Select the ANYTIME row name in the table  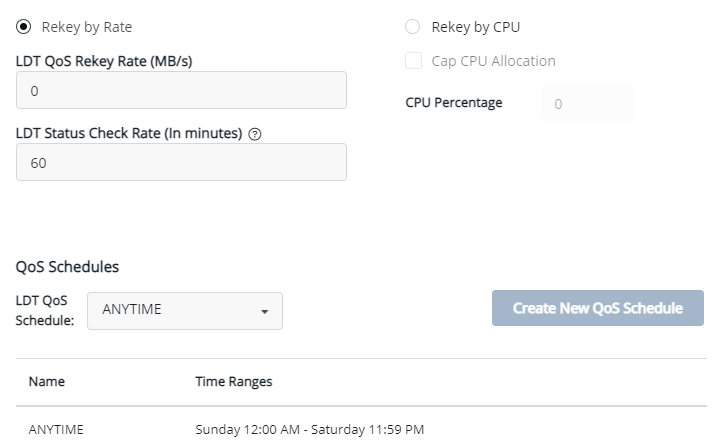[56, 430]
